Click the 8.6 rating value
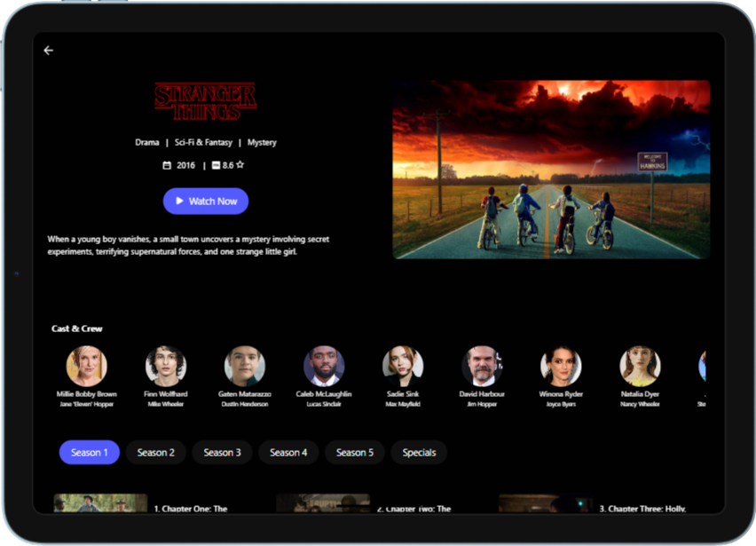 tap(227, 165)
